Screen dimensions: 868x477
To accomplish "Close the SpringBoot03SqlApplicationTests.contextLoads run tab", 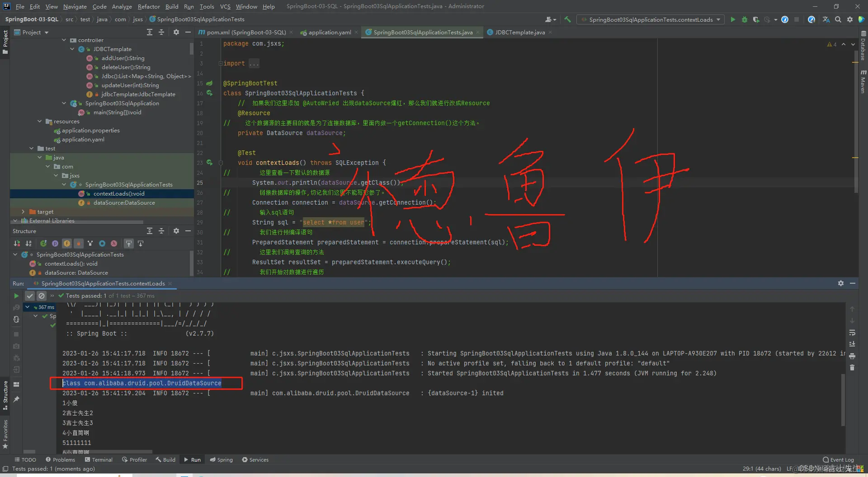I will click(170, 283).
